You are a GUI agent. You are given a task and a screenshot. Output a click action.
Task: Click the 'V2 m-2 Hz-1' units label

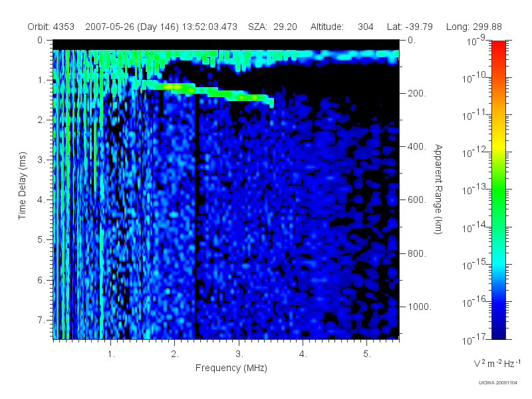[497, 363]
